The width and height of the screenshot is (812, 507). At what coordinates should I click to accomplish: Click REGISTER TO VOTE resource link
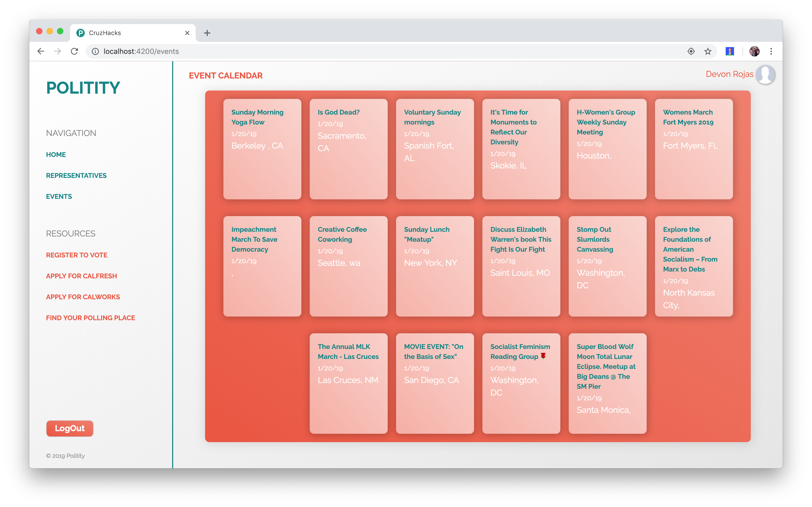[76, 255]
